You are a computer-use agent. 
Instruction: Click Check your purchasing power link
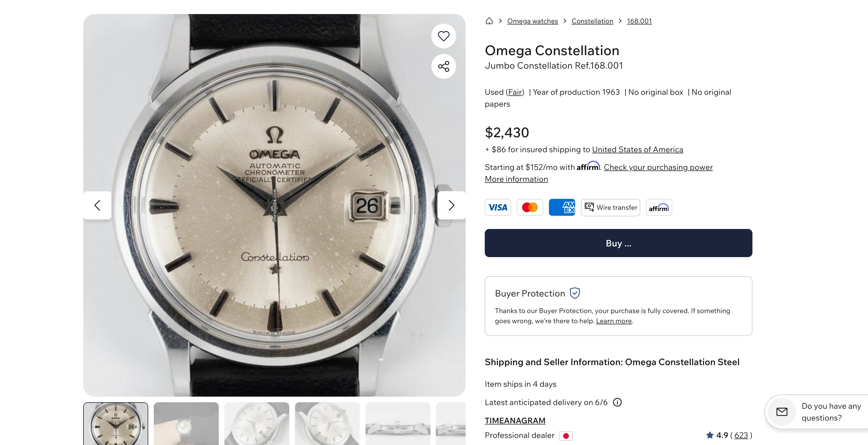click(658, 167)
